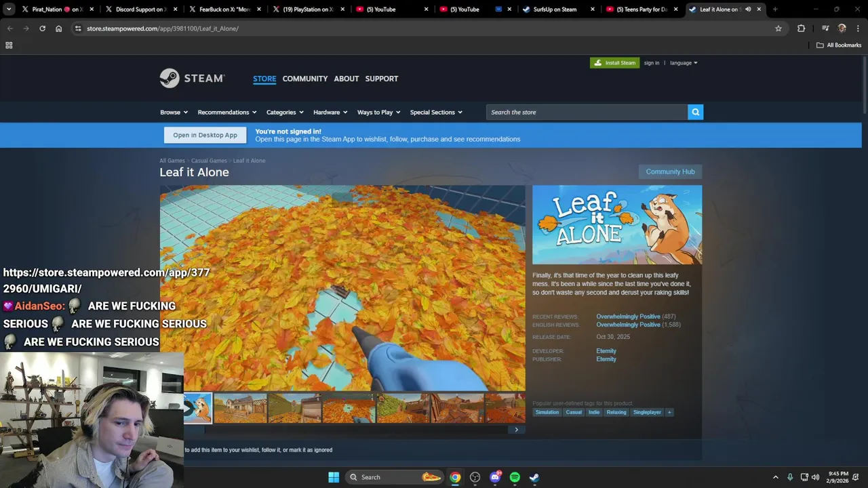Image resolution: width=868 pixels, height=488 pixels.
Task: Click the Eternity developer link
Action: click(x=606, y=351)
